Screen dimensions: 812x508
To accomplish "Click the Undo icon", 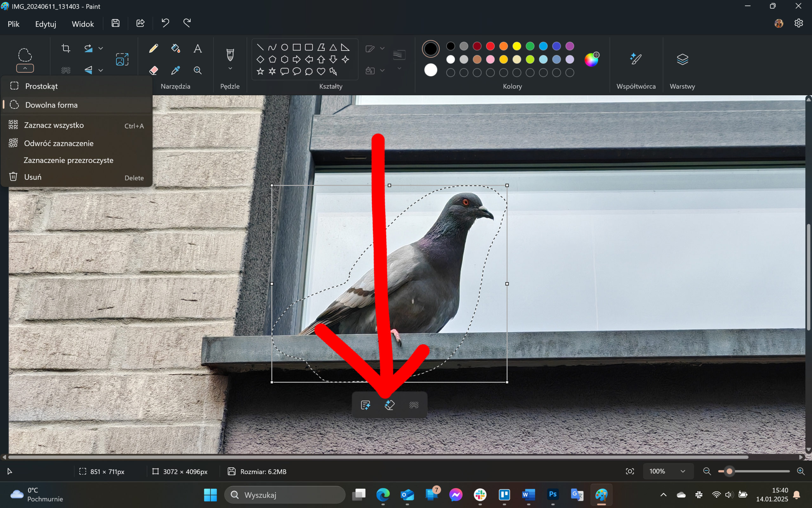I will coord(165,23).
